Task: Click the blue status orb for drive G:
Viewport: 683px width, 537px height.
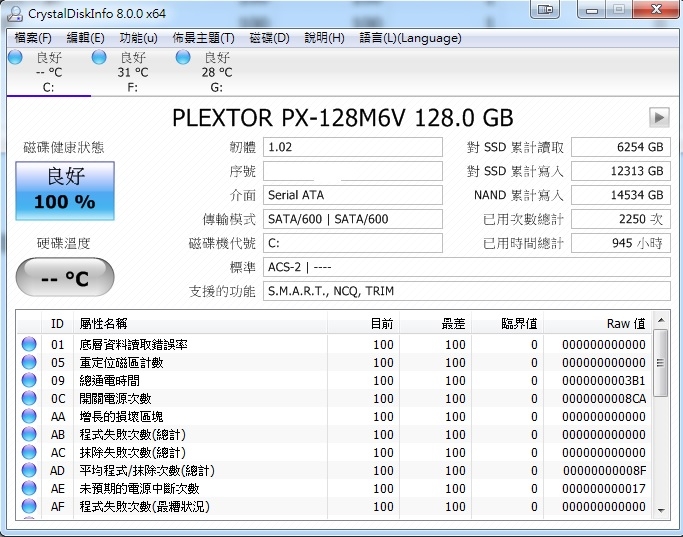Action: 183,57
